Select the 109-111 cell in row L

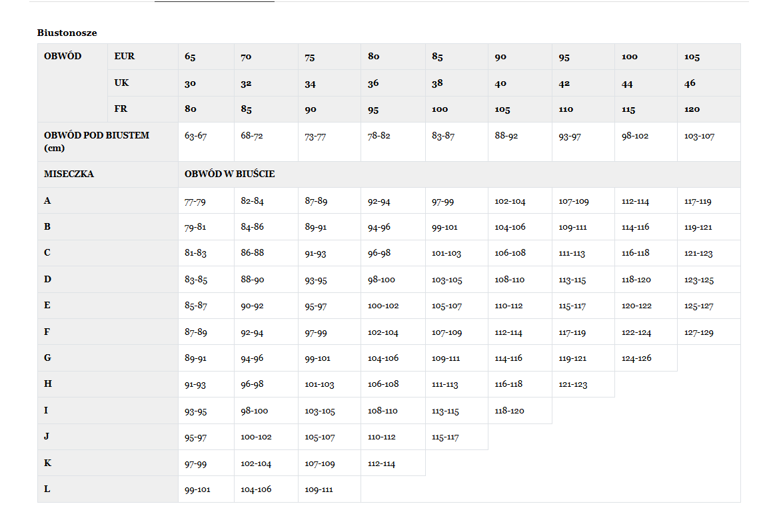[x=319, y=489]
